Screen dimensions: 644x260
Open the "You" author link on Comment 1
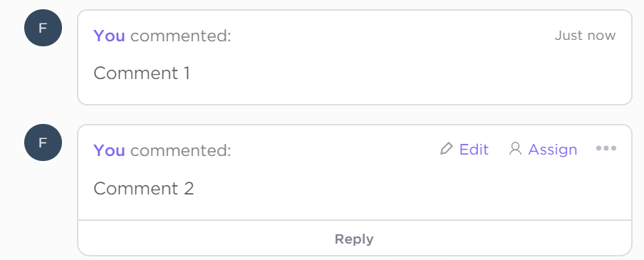[x=109, y=36]
